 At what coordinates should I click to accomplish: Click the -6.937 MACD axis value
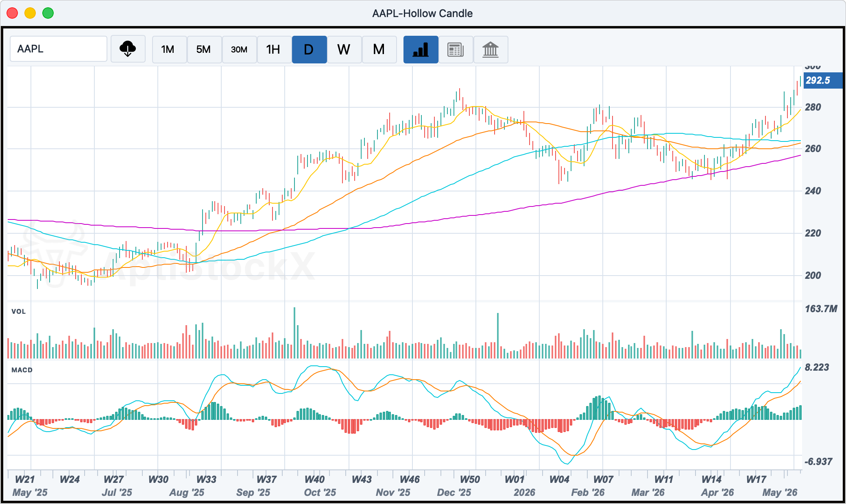(818, 461)
